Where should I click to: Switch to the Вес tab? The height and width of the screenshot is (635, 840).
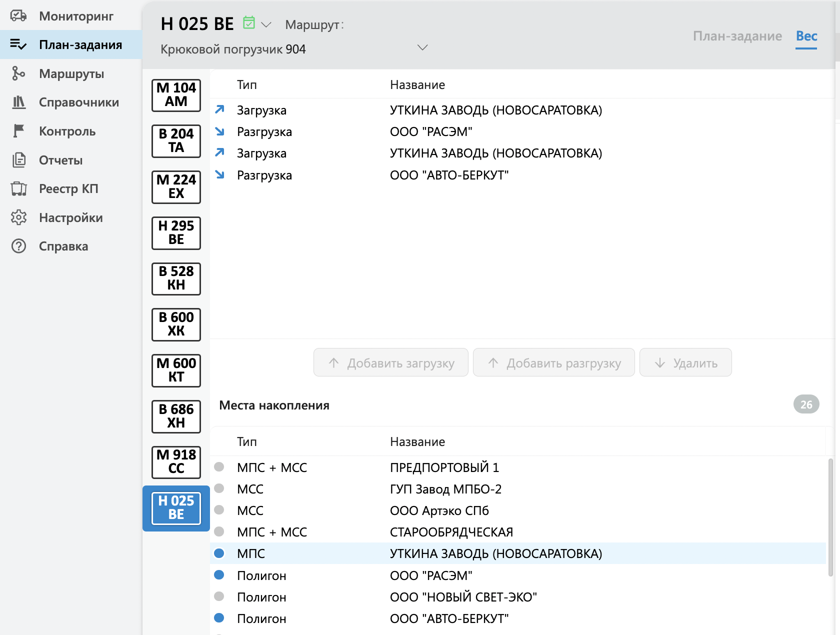[x=806, y=36]
